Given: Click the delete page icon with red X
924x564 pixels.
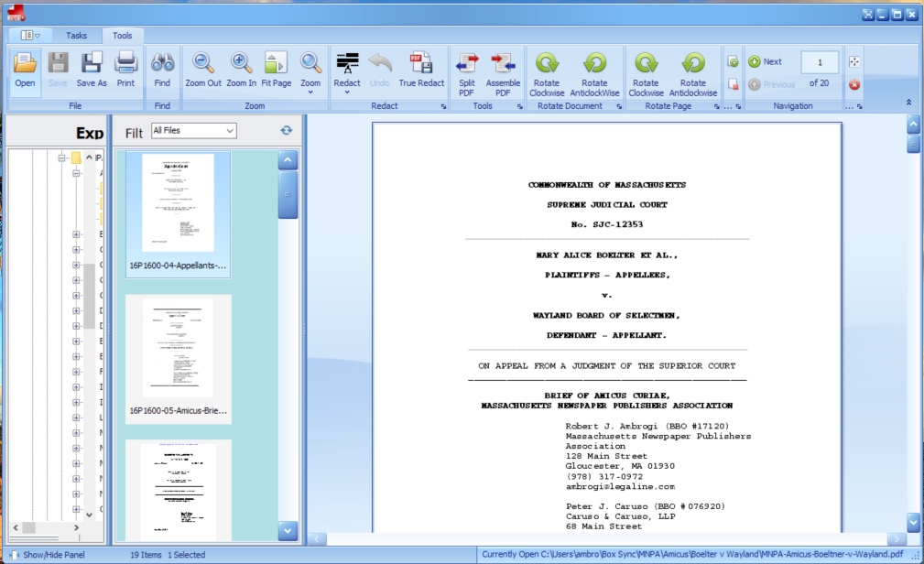Looking at the screenshot, I should 734,84.
